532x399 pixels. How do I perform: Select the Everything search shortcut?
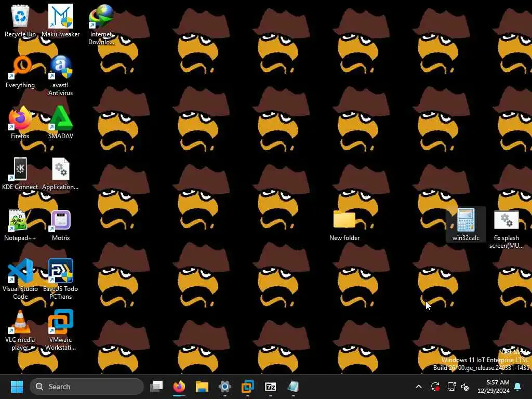tap(20, 72)
